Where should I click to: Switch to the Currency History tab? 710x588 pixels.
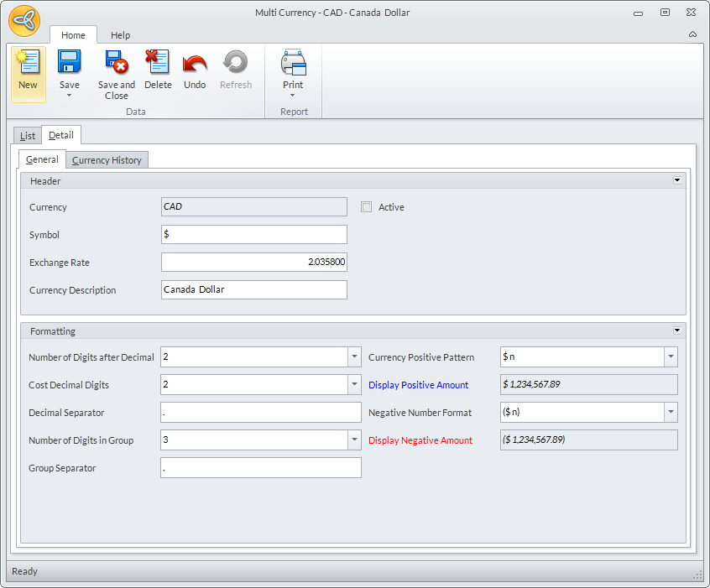click(107, 160)
